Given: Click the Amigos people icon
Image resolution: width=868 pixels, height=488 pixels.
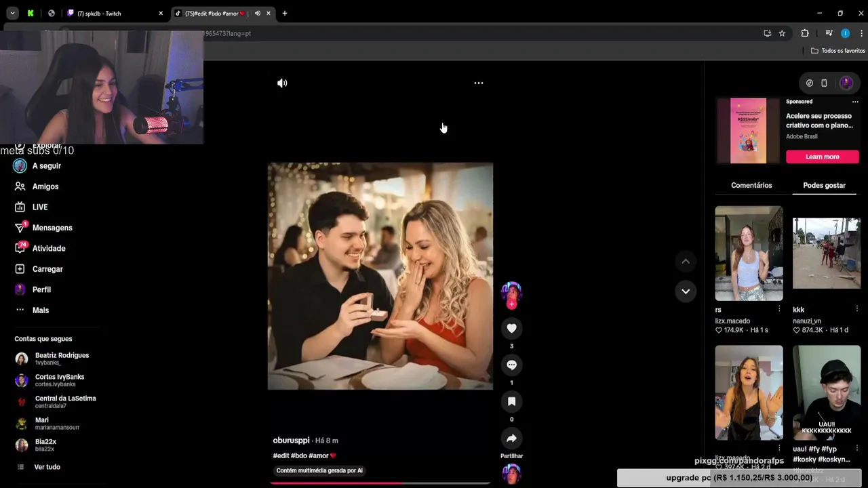Looking at the screenshot, I should click(x=20, y=186).
